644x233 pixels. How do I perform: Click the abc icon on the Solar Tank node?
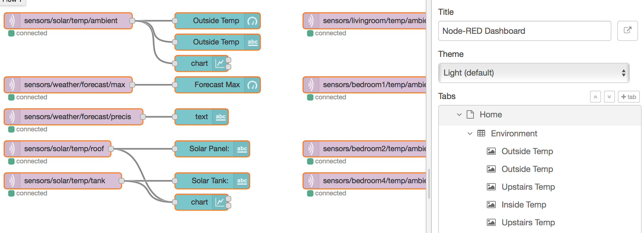pyautogui.click(x=242, y=181)
